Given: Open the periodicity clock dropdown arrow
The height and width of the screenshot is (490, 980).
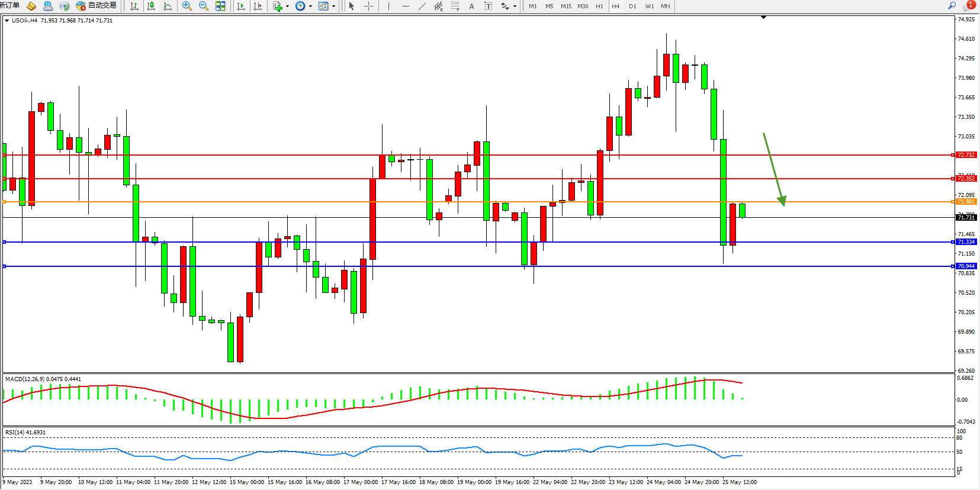Looking at the screenshot, I should point(311,7).
